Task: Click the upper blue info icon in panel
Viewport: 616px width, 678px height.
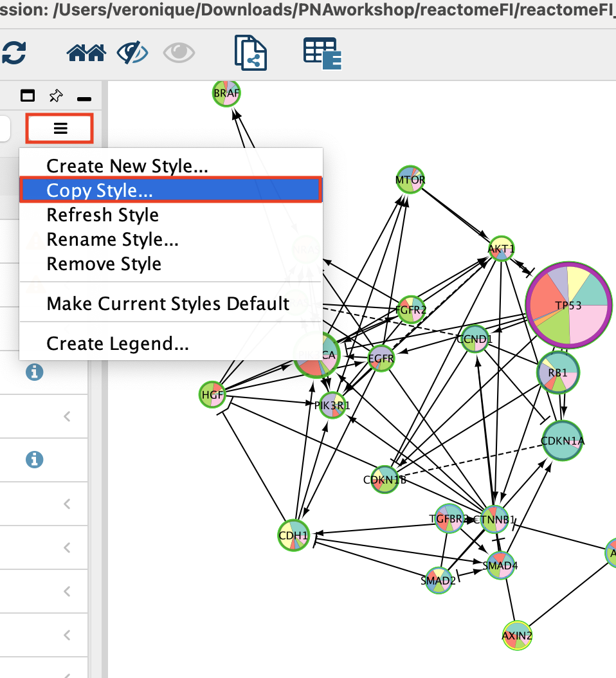Action: [x=34, y=372]
